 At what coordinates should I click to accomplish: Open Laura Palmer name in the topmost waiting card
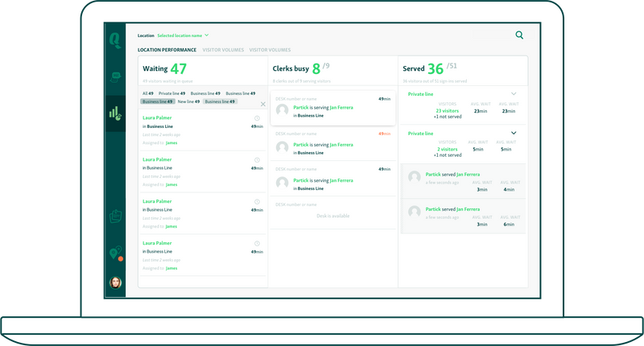point(157,117)
